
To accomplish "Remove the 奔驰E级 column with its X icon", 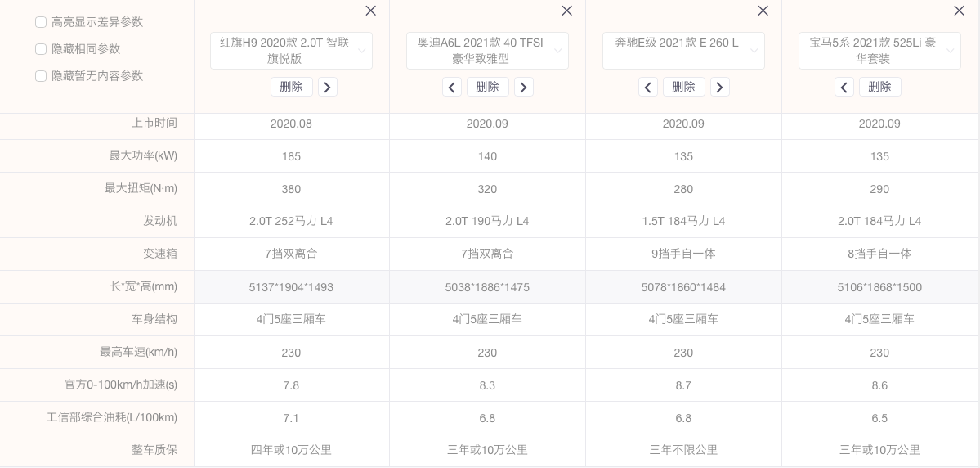I will coord(763,11).
